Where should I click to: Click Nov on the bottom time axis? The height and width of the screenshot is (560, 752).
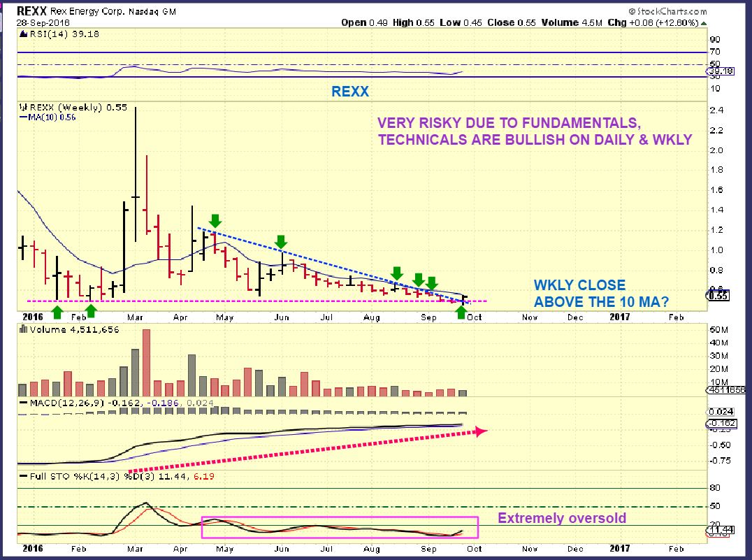pyautogui.click(x=530, y=549)
